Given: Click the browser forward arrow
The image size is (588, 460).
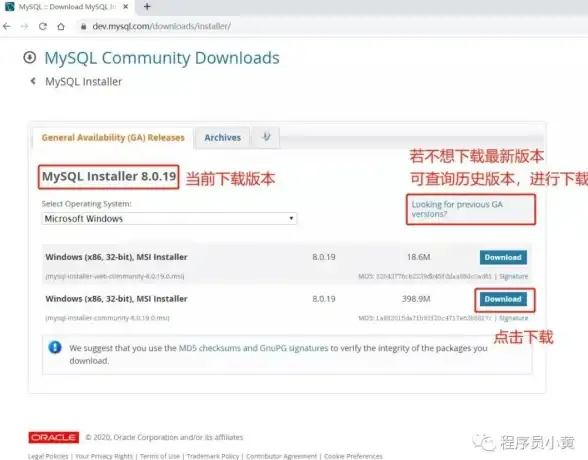Looking at the screenshot, I should 24,26.
